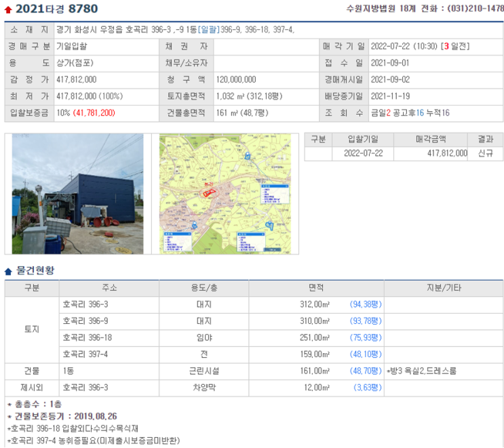Click 신규 result cell in schedule table
The width and height of the screenshot is (504, 448).
(x=486, y=153)
